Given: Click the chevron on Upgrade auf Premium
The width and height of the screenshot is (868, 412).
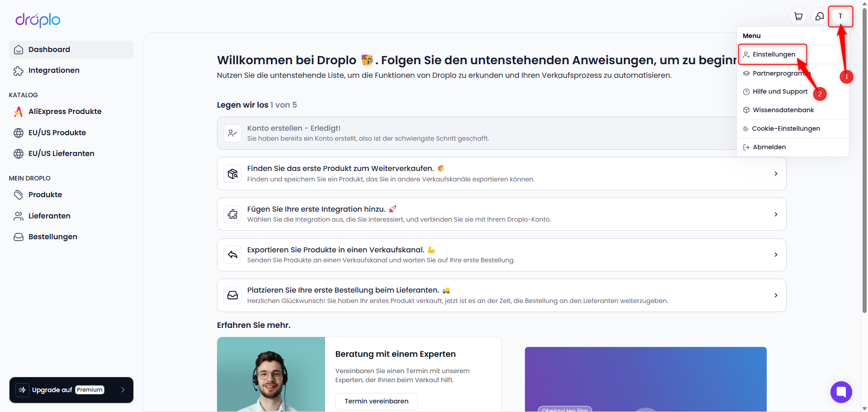Looking at the screenshot, I should tap(123, 390).
